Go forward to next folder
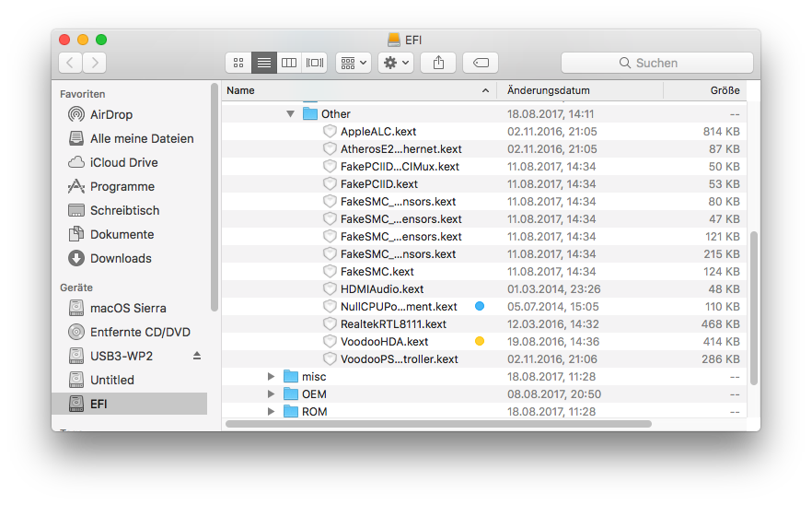Viewport: 812px width, 505px height. pyautogui.click(x=95, y=63)
